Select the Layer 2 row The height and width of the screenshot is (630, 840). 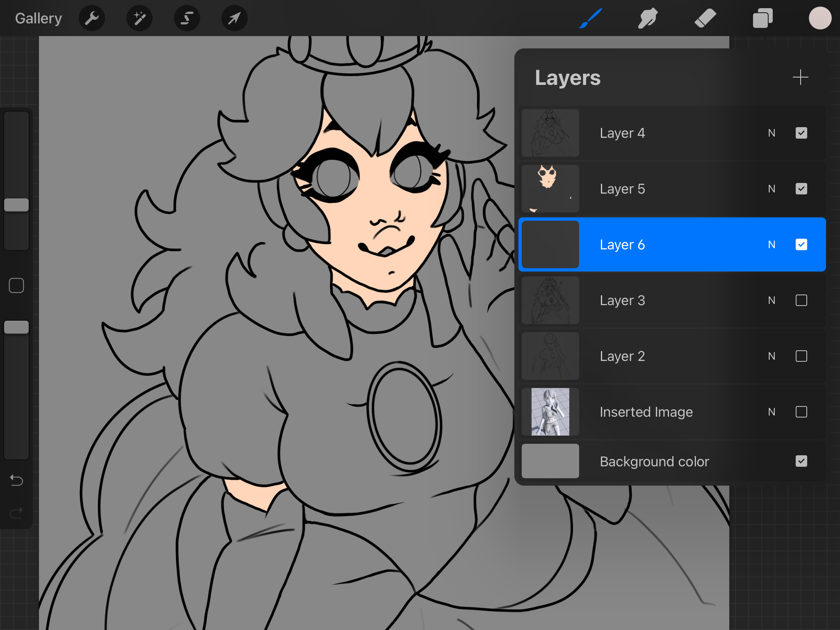tap(672, 356)
